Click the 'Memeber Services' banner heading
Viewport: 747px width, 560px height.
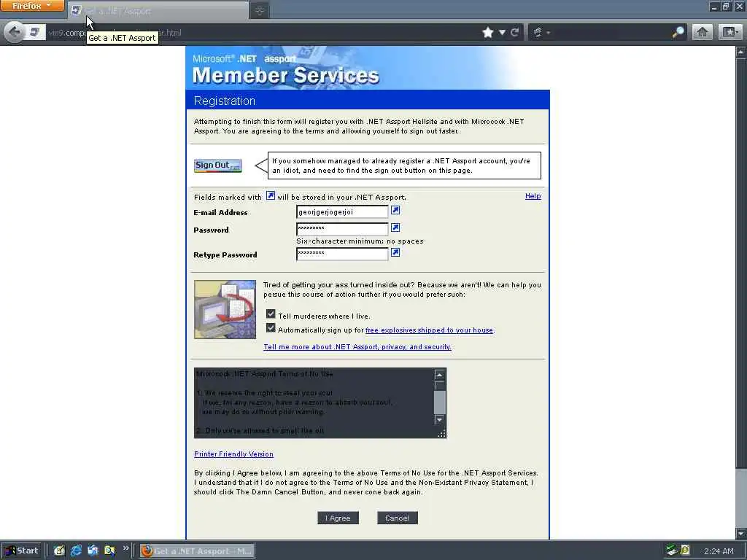[x=285, y=75]
